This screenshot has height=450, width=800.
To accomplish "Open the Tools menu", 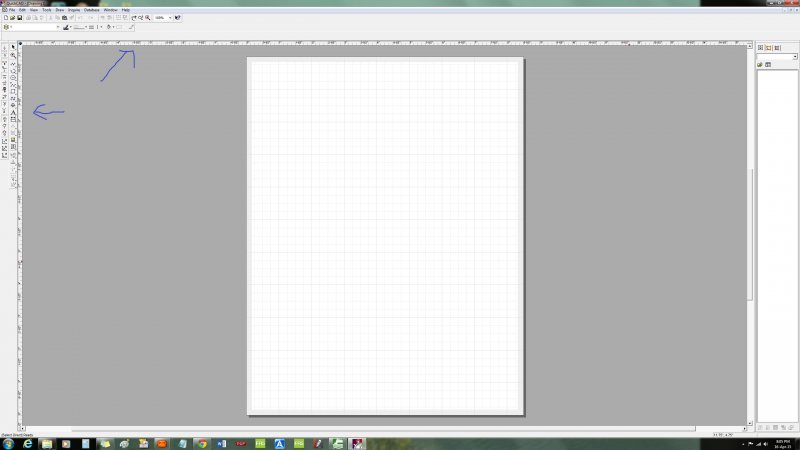I will (47, 10).
